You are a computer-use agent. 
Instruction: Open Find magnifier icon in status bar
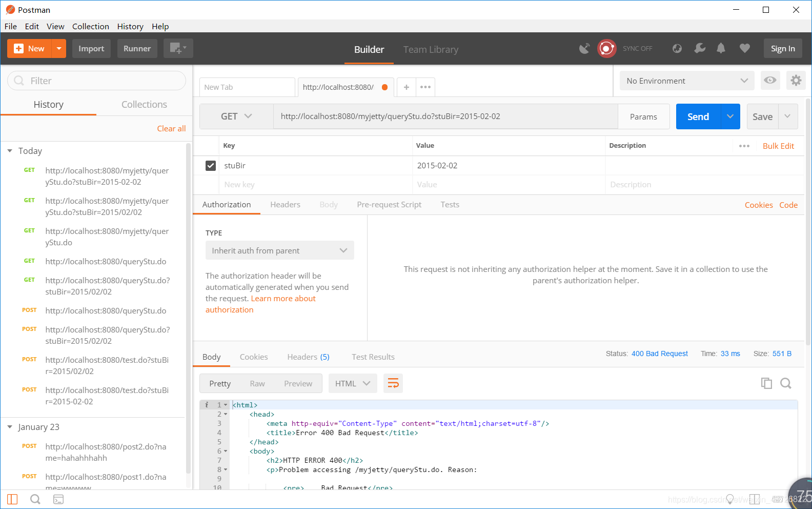pos(35,499)
